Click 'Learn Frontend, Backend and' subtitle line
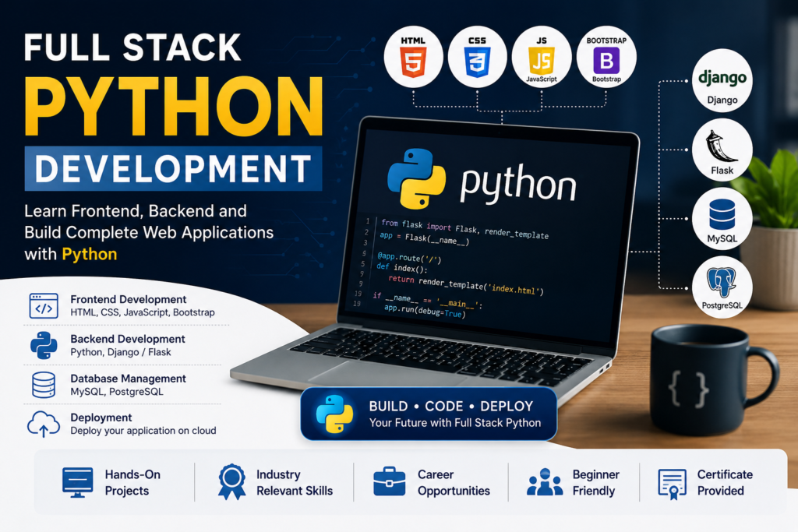 [136, 210]
